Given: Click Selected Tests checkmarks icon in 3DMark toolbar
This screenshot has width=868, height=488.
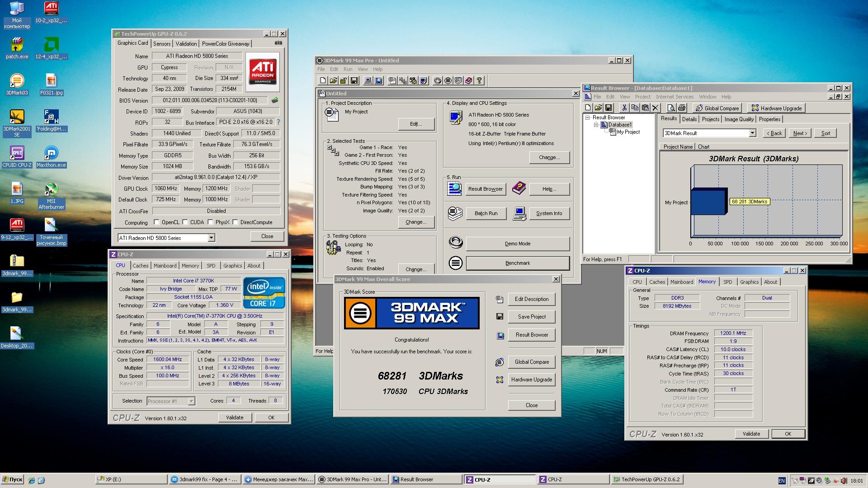Looking at the screenshot, I should click(x=403, y=80).
